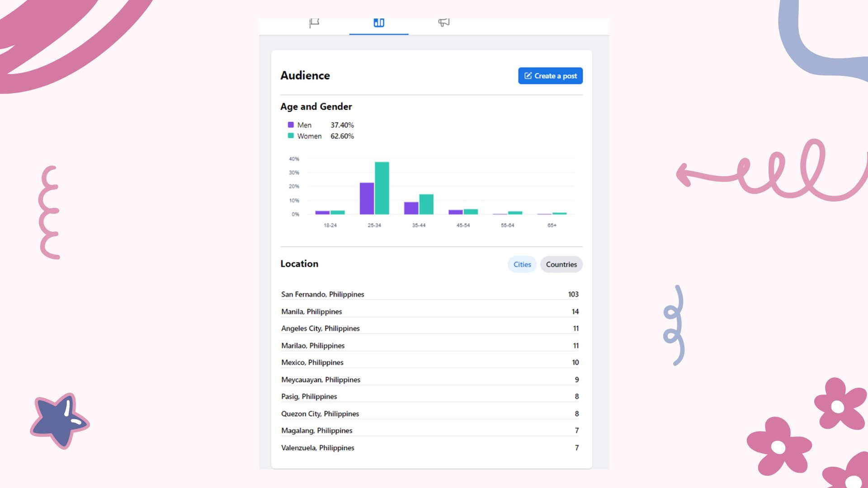Select the bar chart Insights tab icon
Screen dimensions: 868x488
point(379,23)
